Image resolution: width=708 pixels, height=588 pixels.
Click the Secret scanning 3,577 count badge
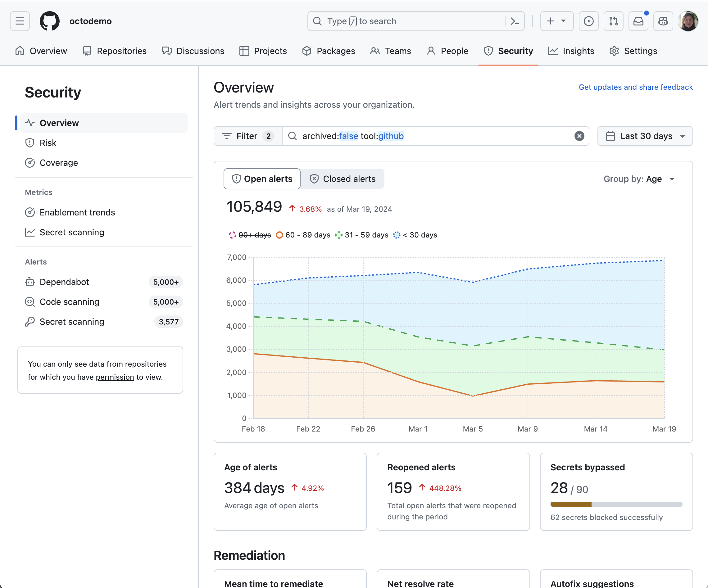[169, 322]
